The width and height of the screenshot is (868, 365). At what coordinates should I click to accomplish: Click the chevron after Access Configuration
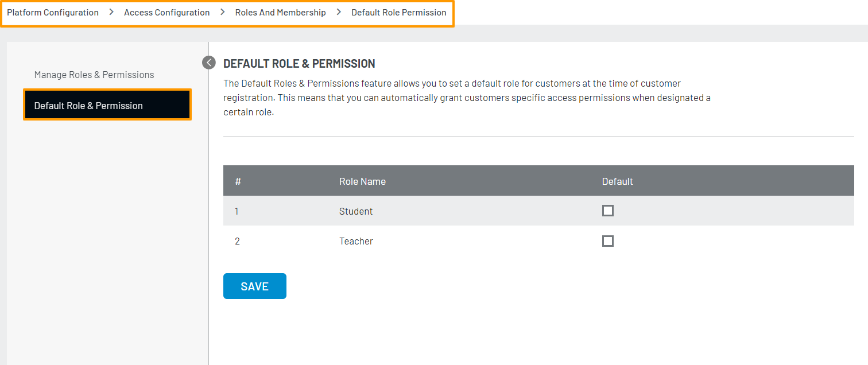[222, 12]
